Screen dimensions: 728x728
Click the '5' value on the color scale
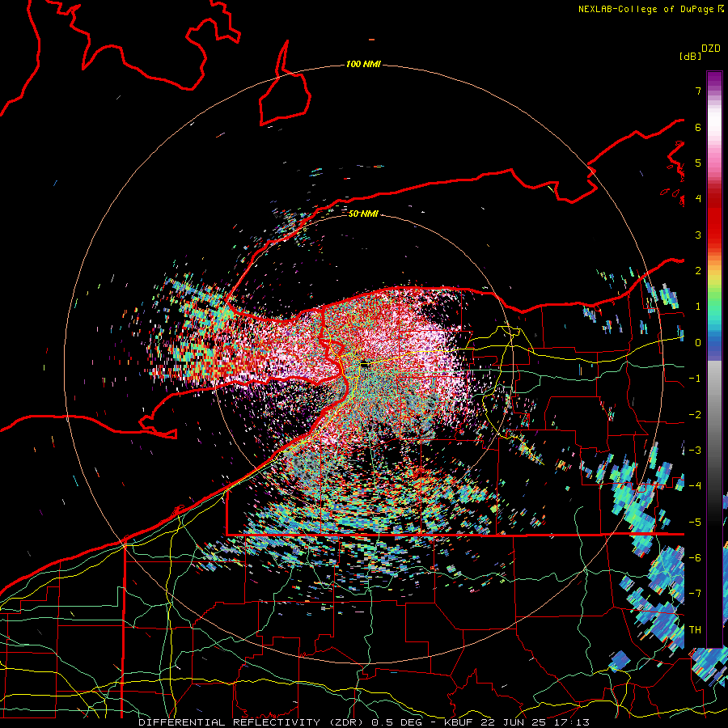point(698,163)
